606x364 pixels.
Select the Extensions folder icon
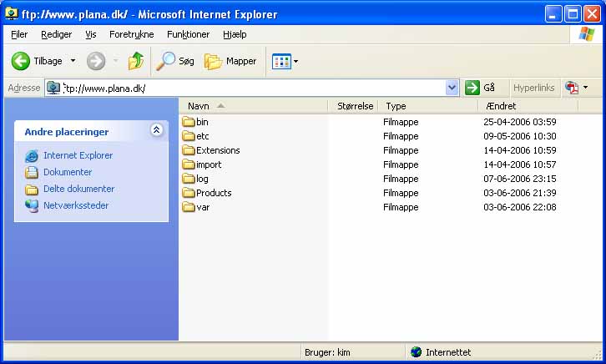click(x=189, y=150)
